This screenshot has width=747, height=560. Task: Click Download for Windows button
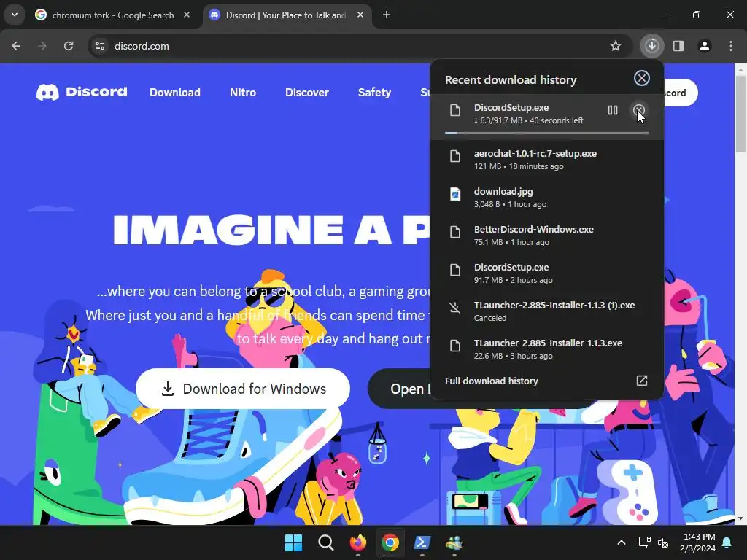(x=243, y=389)
